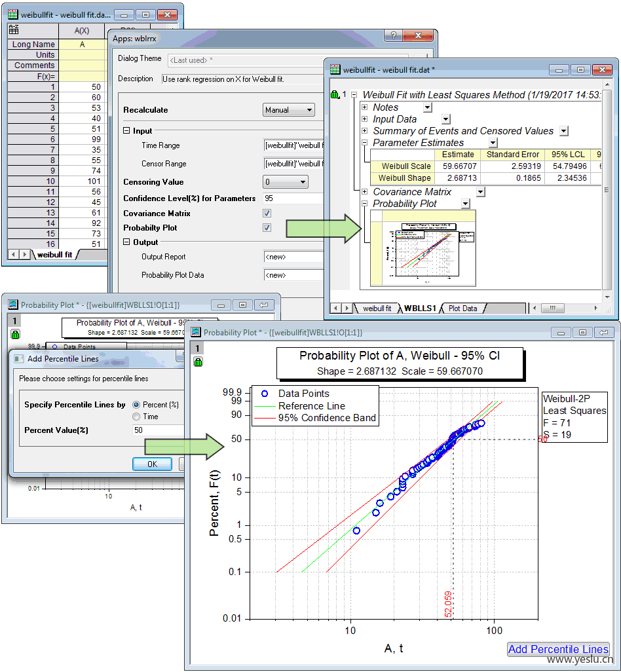Select the Time radio button
Viewport: 621px width, 672px height.
tap(136, 417)
